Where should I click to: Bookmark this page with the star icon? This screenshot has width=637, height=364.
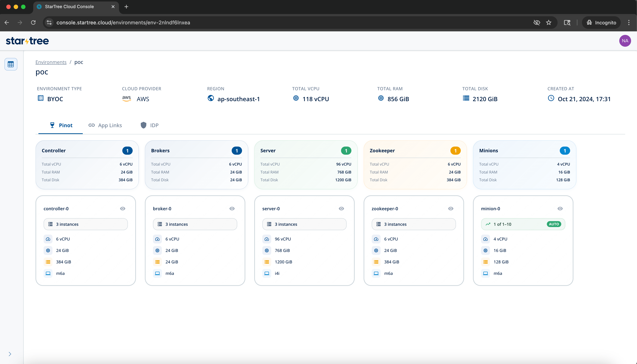(549, 23)
